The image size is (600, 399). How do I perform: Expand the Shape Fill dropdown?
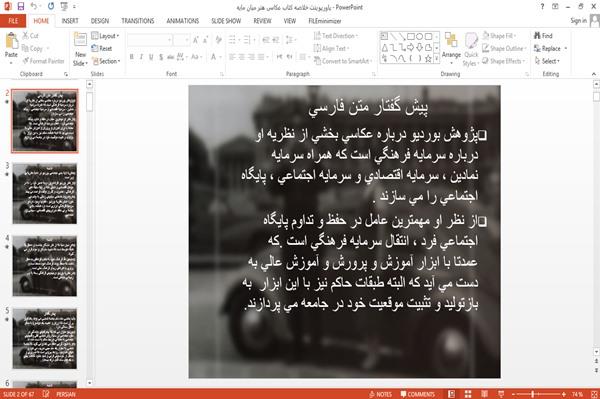pyautogui.click(x=499, y=36)
